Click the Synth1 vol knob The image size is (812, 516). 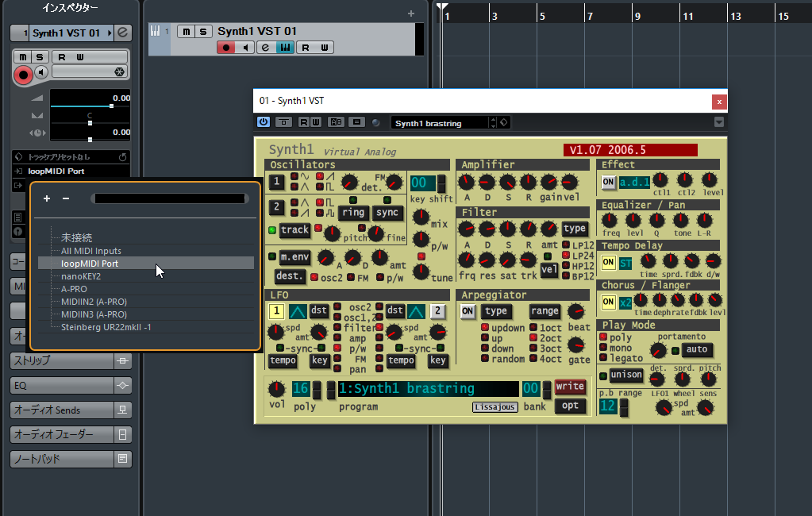276,388
